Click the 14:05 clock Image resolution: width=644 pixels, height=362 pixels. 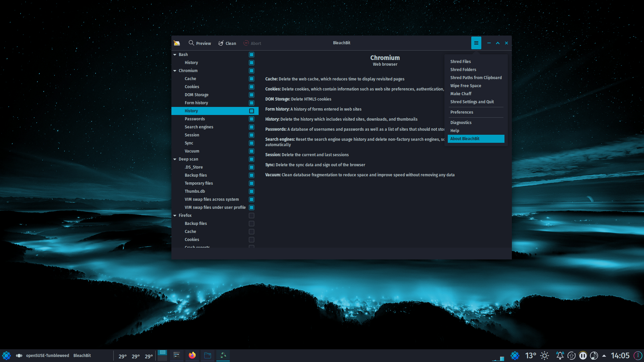click(x=620, y=356)
